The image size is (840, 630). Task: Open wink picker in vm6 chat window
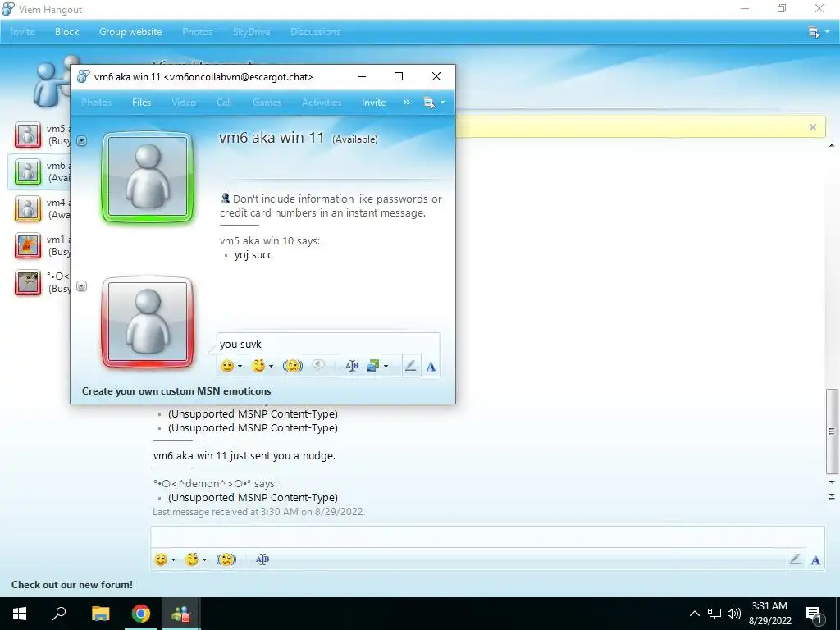coord(258,366)
